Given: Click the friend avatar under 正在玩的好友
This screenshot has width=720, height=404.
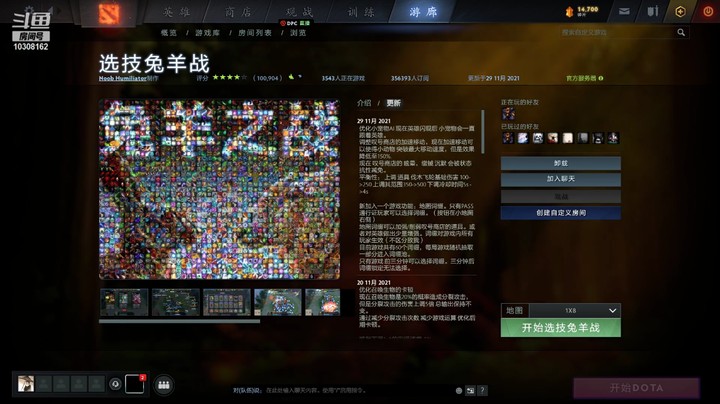Looking at the screenshot, I should (508, 114).
